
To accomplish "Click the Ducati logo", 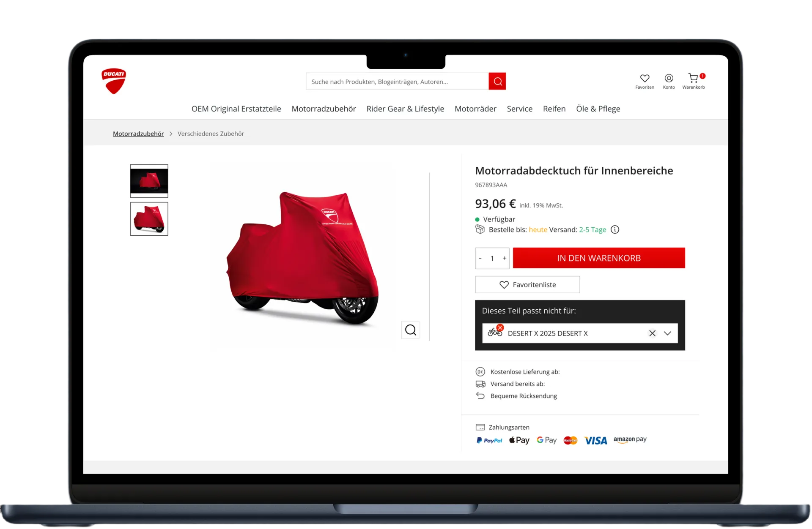I will click(114, 81).
